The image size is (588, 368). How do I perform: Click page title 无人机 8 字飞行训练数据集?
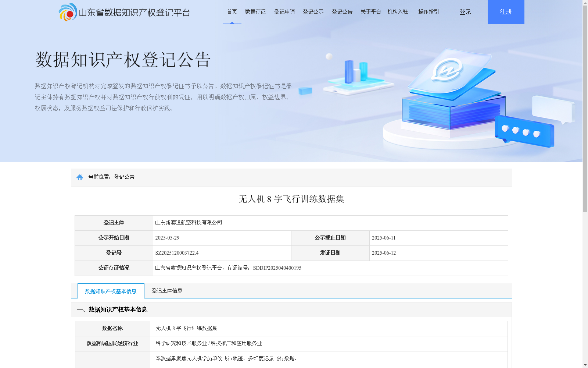coord(291,199)
